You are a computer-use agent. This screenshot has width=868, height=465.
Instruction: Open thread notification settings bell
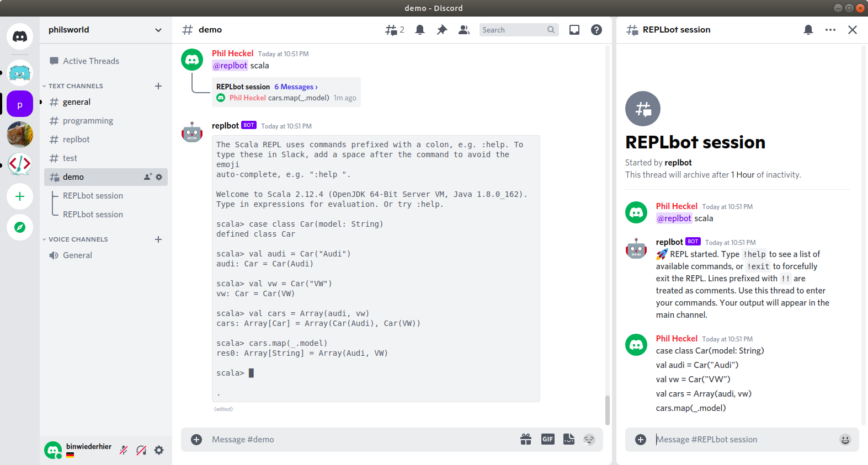808,30
